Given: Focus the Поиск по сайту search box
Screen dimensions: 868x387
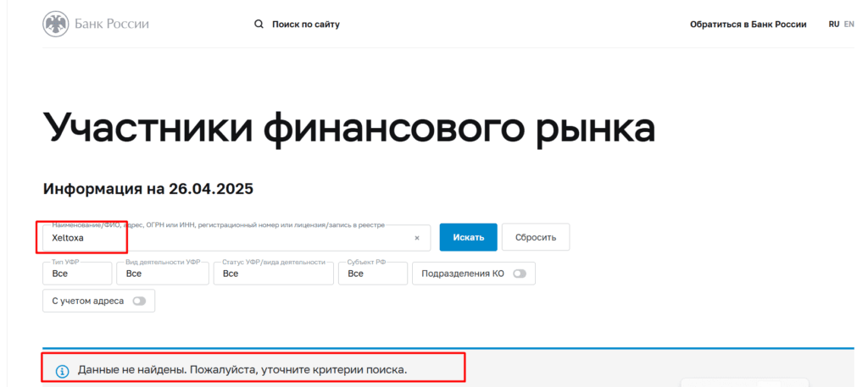Looking at the screenshot, I should 306,25.
